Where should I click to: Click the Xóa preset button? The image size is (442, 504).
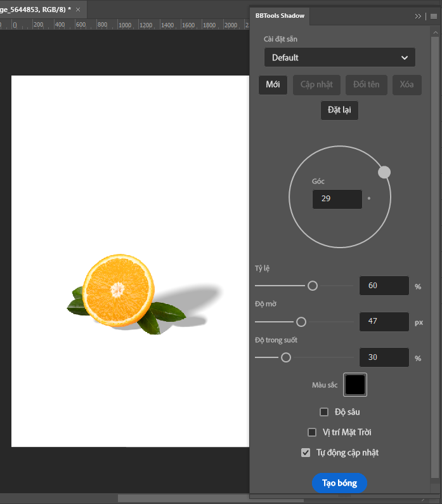point(406,85)
